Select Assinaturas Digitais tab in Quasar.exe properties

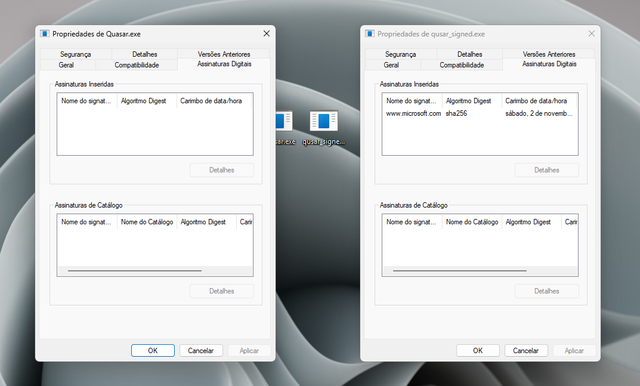(224, 64)
